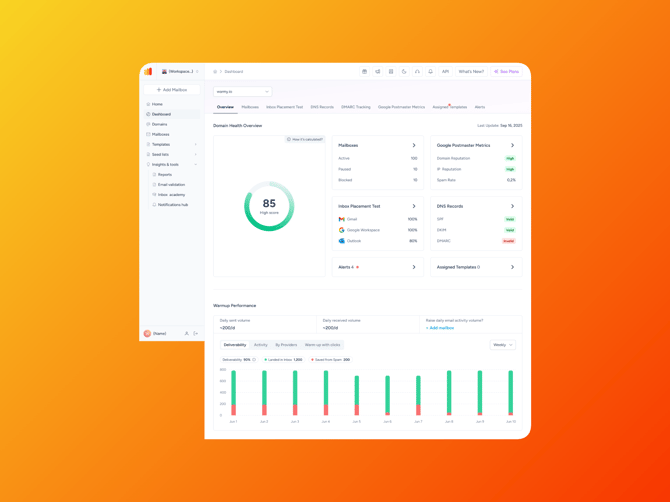
Task: Open the (Workspace...) switcher dropdown
Action: coord(180,71)
